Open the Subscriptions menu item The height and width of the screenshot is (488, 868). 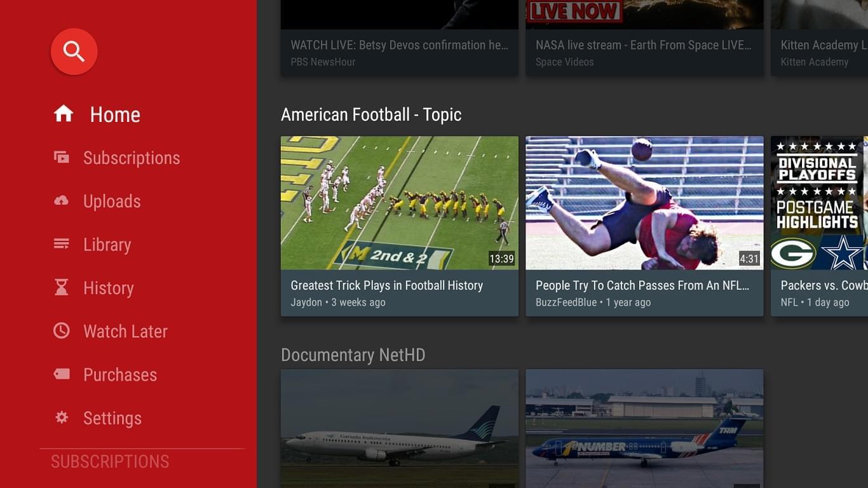pyautogui.click(x=132, y=158)
